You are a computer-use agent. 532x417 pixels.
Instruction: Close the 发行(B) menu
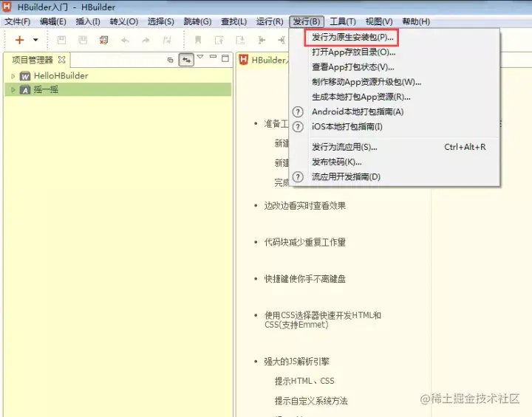click(307, 21)
